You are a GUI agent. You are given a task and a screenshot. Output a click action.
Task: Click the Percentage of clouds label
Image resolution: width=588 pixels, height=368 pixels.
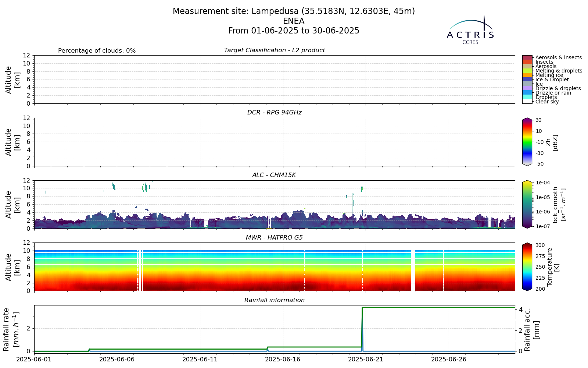point(97,51)
